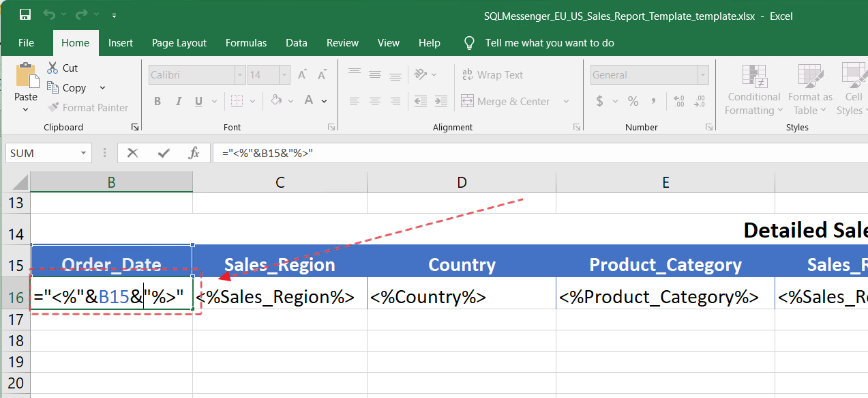Open the Data ribbon tab
Screen dimensions: 868x398
(x=296, y=42)
